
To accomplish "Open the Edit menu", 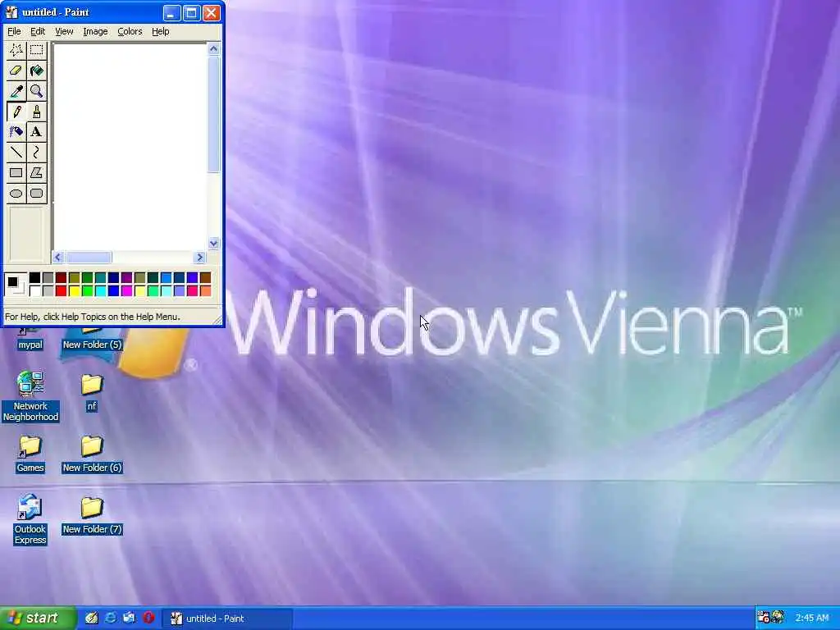I will tap(38, 32).
